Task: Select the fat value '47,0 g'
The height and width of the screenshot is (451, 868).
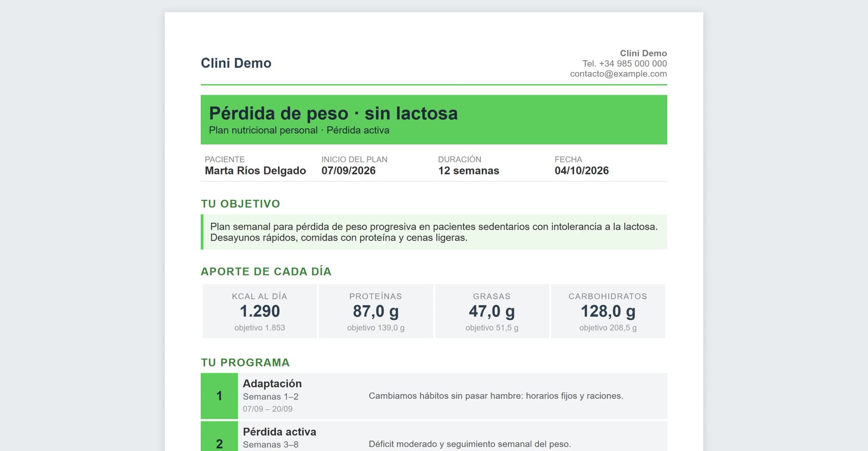Action: (492, 311)
